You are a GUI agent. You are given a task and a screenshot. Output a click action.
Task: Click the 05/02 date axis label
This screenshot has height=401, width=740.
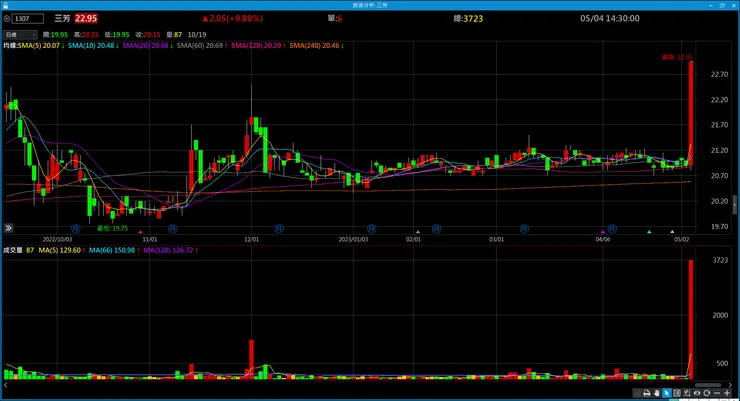(x=681, y=240)
